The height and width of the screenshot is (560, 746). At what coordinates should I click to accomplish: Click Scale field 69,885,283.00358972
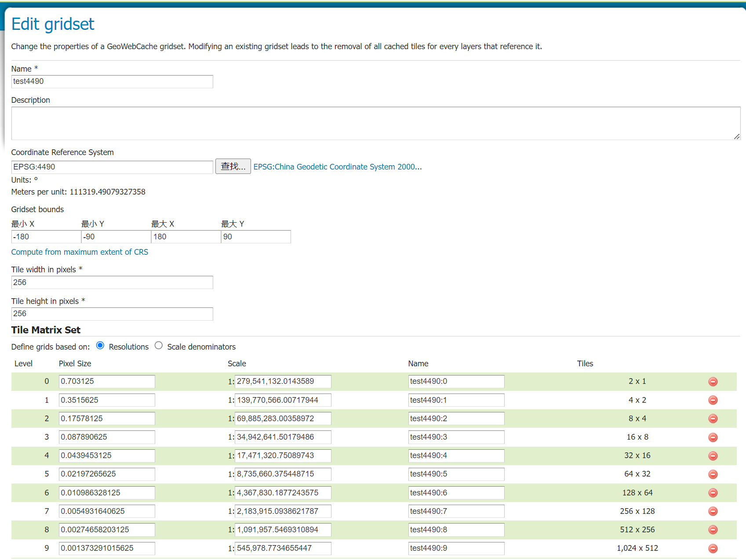[283, 419]
